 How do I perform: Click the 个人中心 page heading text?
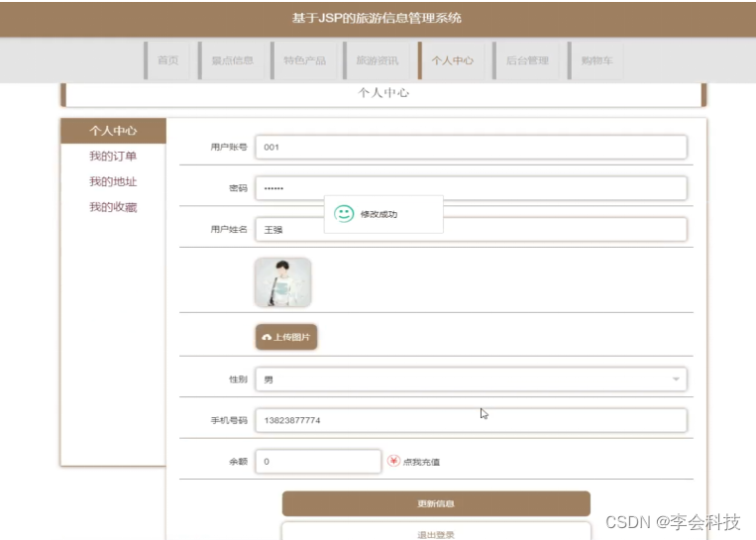click(x=383, y=92)
